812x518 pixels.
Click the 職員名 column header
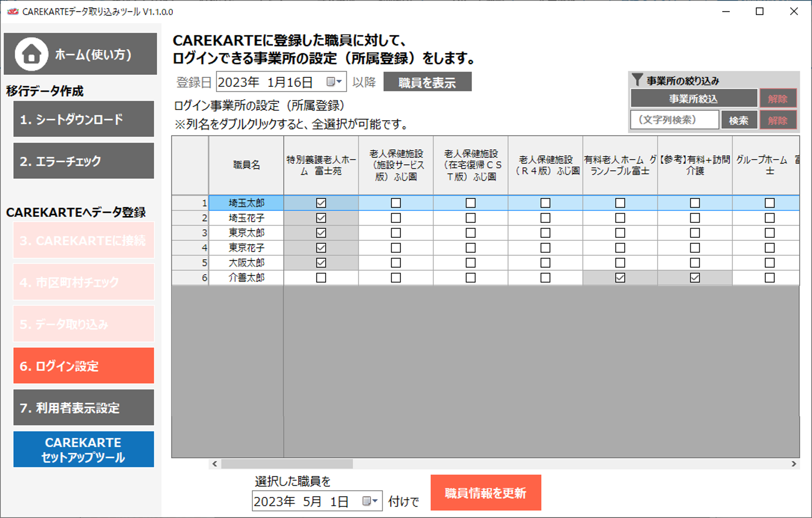246,165
